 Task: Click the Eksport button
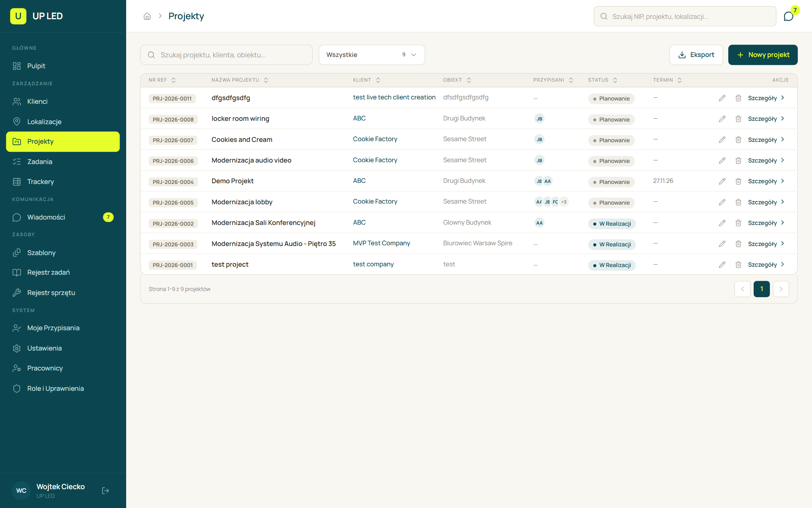pos(696,55)
